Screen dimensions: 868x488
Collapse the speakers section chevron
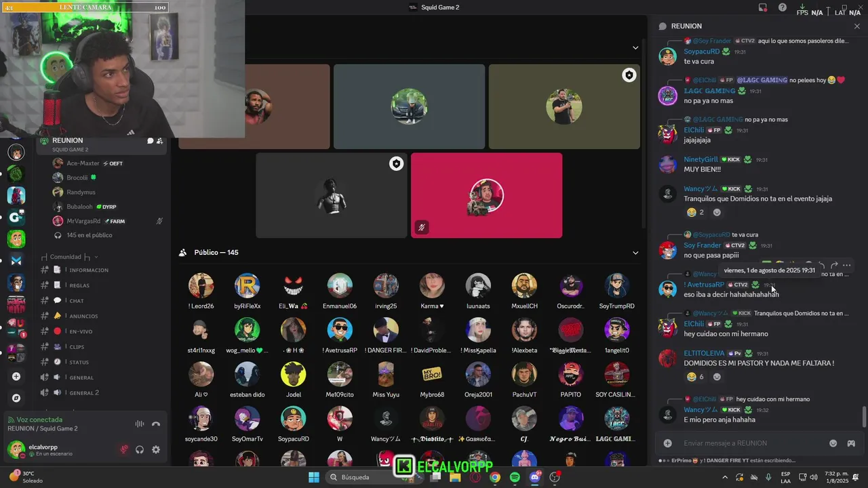(x=635, y=47)
